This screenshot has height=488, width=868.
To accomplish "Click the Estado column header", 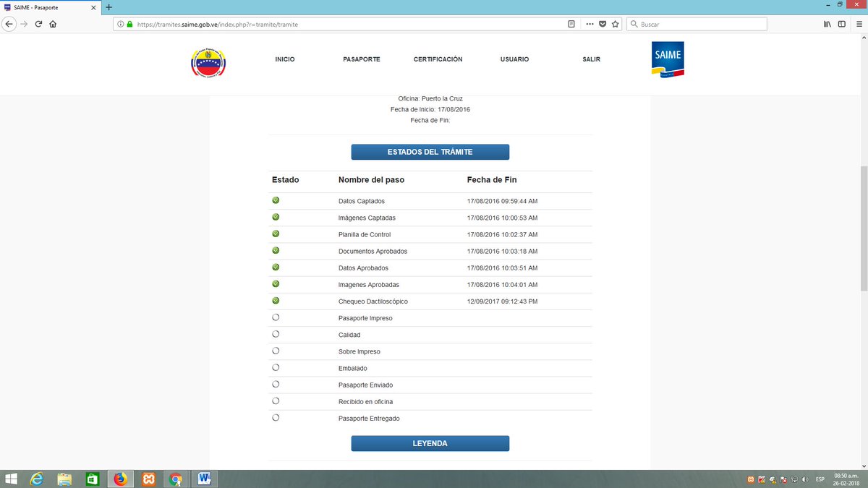I will coord(285,179).
